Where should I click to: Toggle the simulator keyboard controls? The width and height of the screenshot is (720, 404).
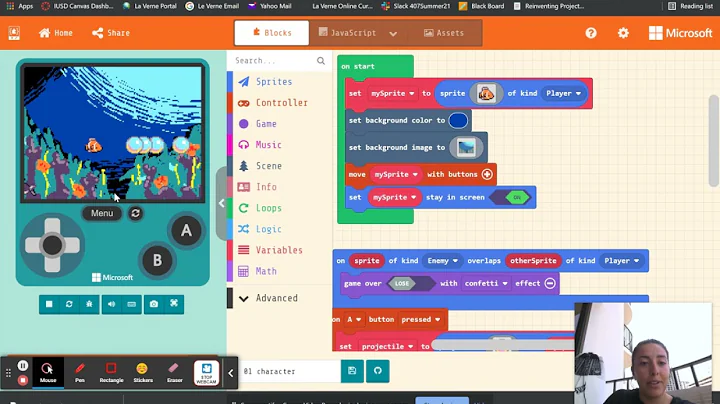(131, 304)
